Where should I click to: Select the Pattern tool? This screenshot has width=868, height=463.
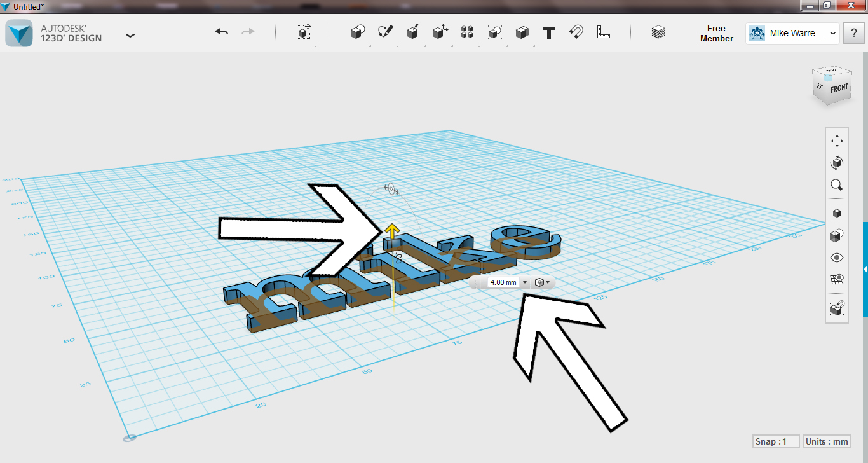[x=467, y=32]
